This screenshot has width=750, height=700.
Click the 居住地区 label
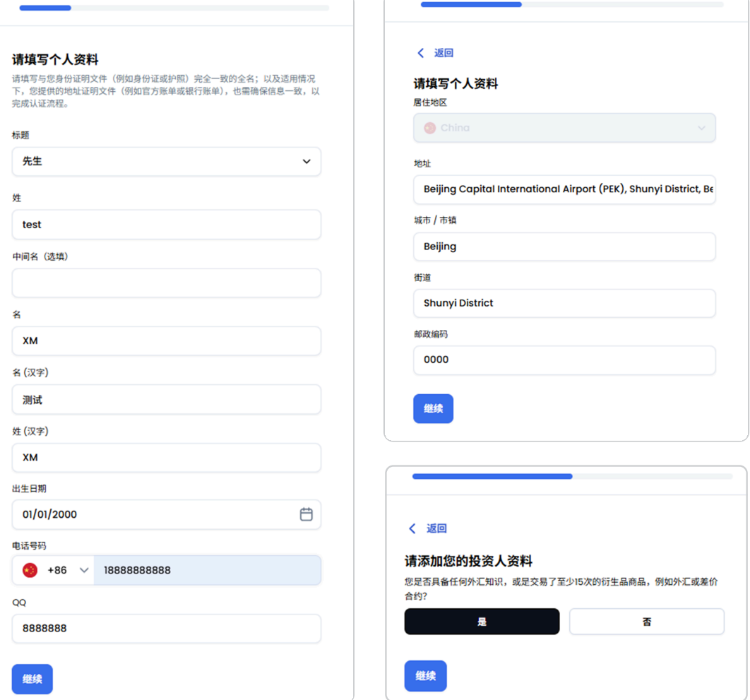point(431,102)
